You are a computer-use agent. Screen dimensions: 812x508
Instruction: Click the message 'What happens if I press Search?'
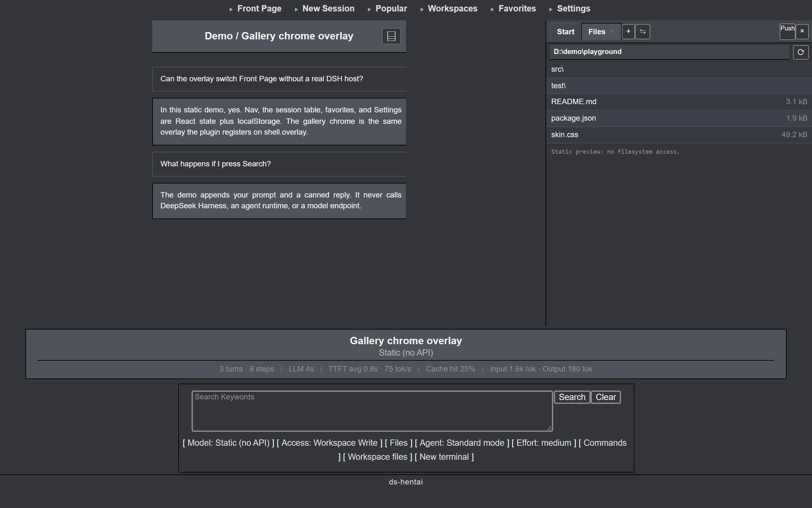tap(279, 164)
